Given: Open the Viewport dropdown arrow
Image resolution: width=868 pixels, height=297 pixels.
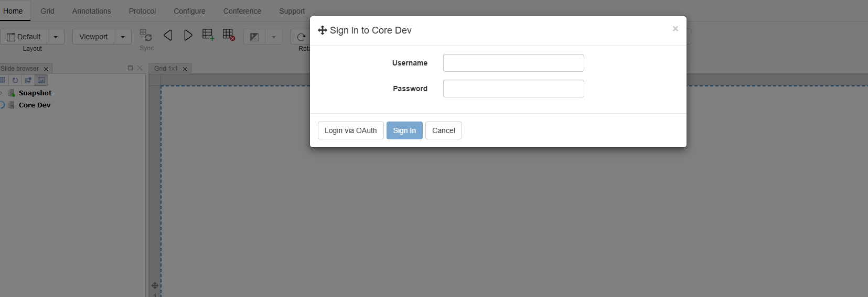Looking at the screenshot, I should (x=123, y=37).
